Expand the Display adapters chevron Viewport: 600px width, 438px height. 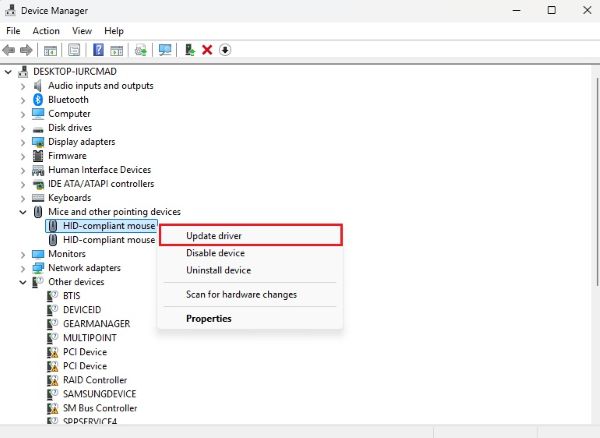click(x=23, y=142)
